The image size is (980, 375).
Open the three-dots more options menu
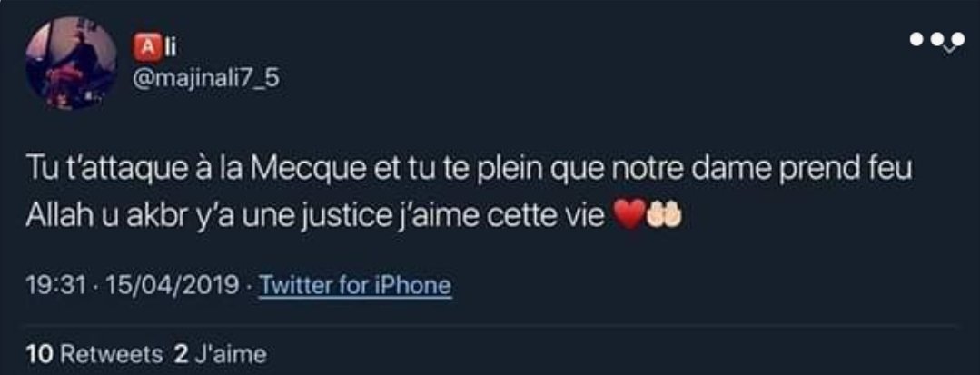coord(937,39)
